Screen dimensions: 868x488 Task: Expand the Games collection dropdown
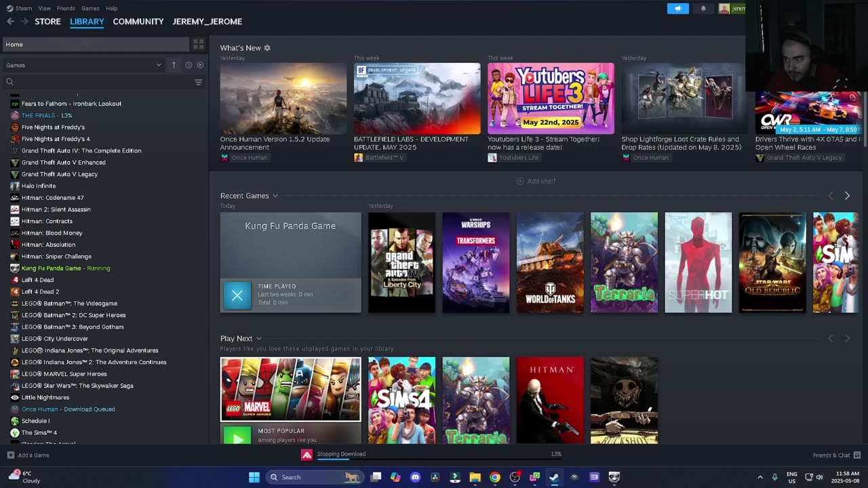point(159,65)
